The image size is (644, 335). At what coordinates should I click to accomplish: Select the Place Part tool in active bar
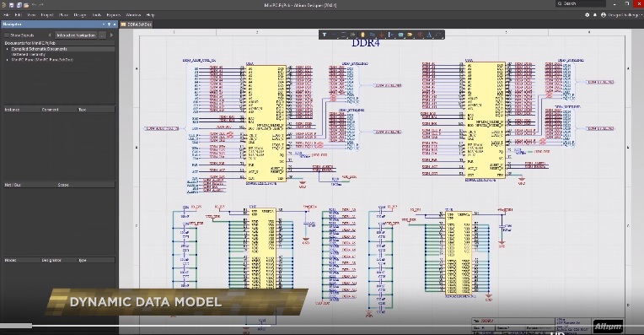[x=362, y=35]
